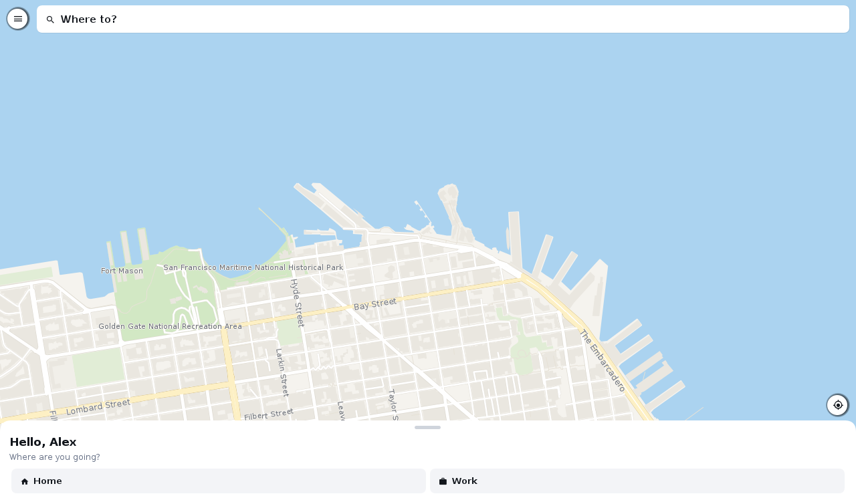Click the Hyde Street map label
Image resolution: width=856 pixels, height=504 pixels.
tap(297, 303)
